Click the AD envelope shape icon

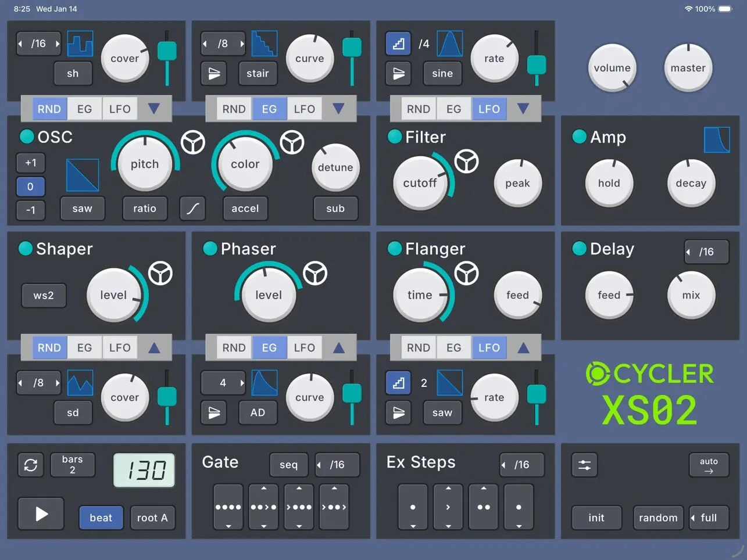(265, 383)
